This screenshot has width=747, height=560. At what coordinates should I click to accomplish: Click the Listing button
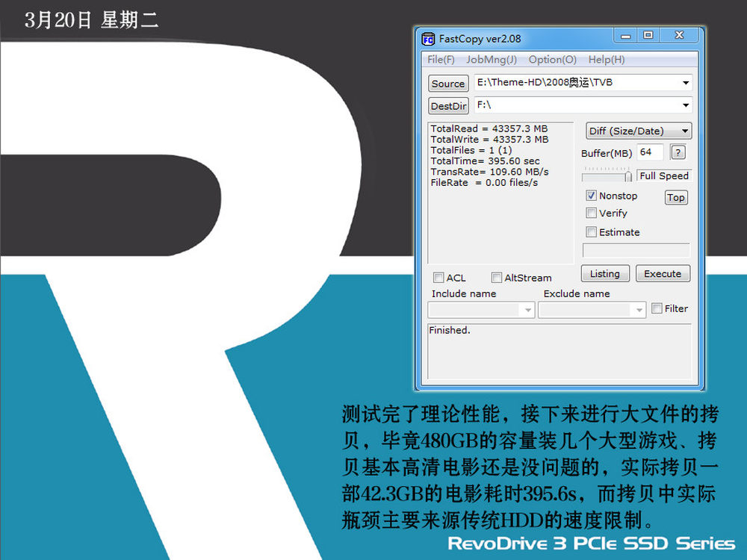click(x=605, y=274)
